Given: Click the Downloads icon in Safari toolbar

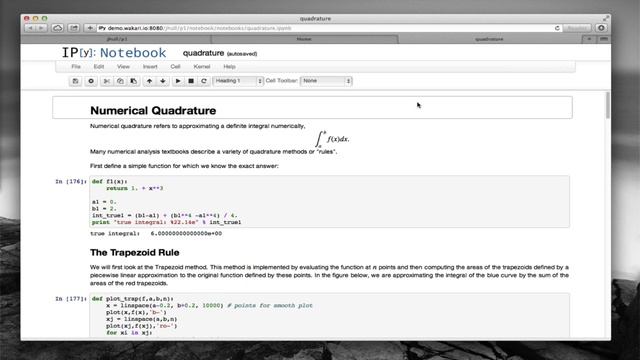Looking at the screenshot, I should click(601, 28).
